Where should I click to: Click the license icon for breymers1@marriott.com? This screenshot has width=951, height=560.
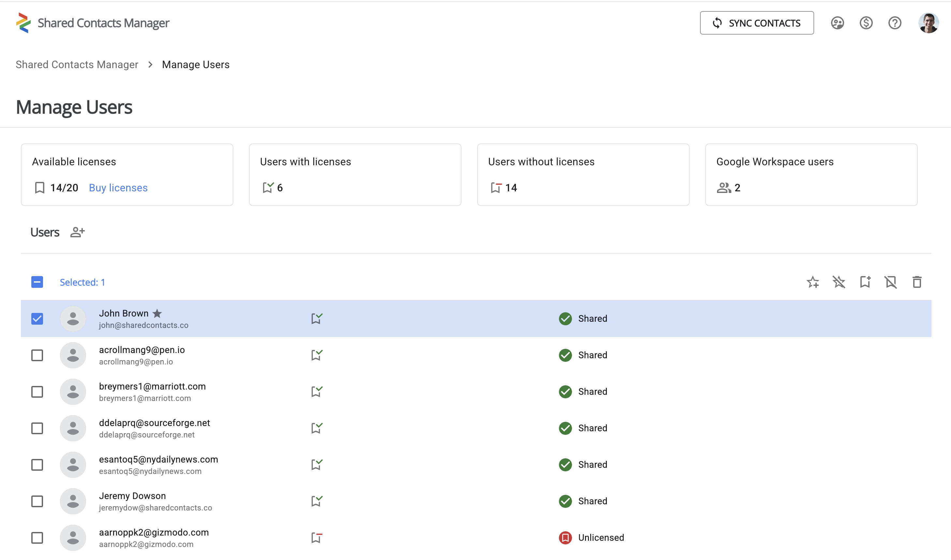[x=317, y=391]
